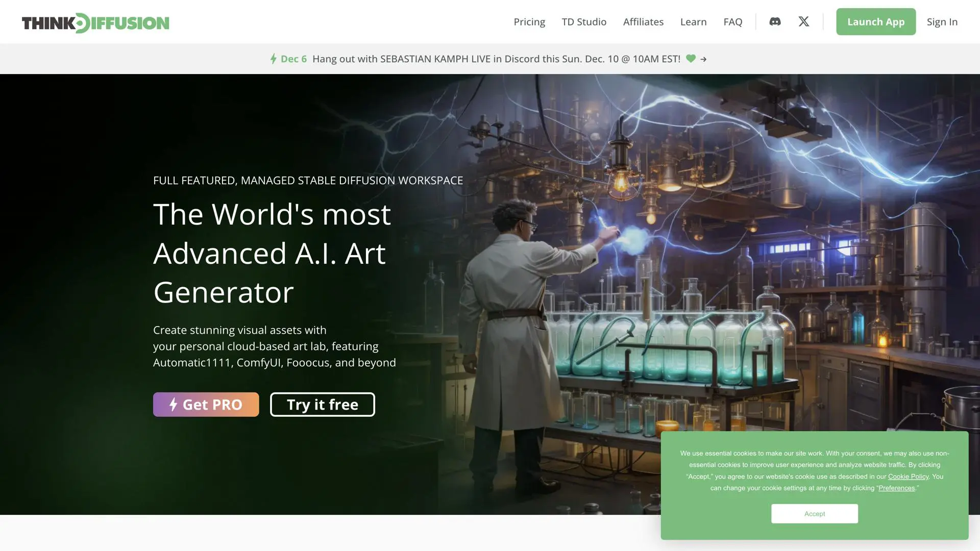Open the Pricing page

(x=529, y=22)
